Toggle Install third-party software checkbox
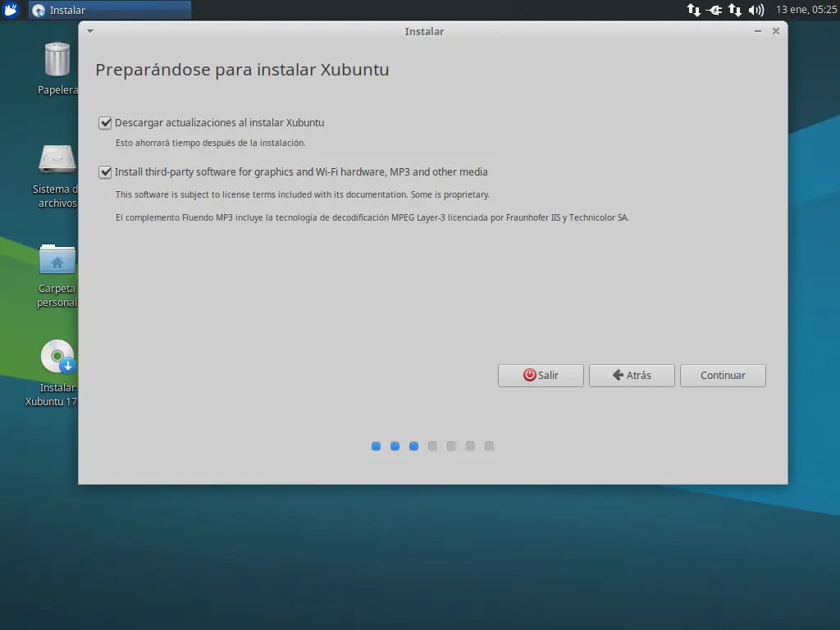Image resolution: width=840 pixels, height=630 pixels. 105,172
